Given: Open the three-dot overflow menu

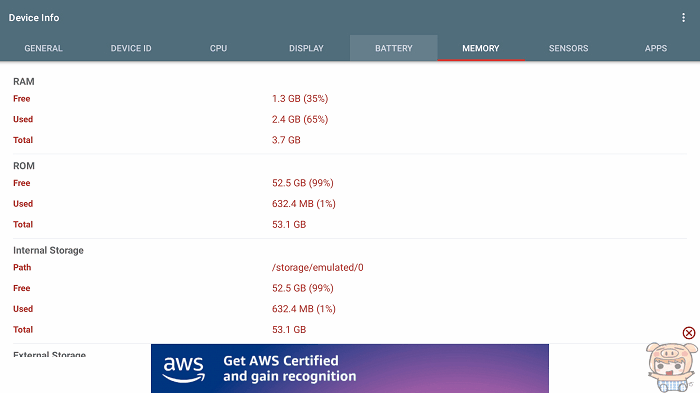Looking at the screenshot, I should point(683,18).
